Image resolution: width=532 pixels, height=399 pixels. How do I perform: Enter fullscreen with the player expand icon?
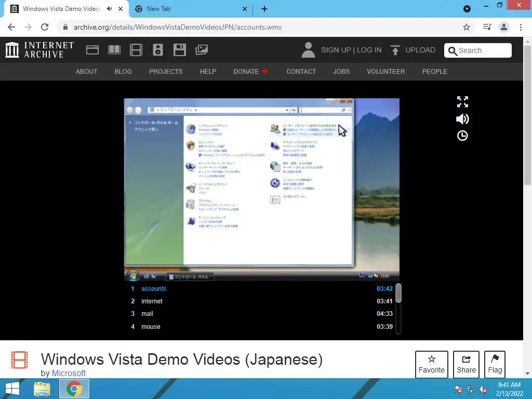coord(462,101)
